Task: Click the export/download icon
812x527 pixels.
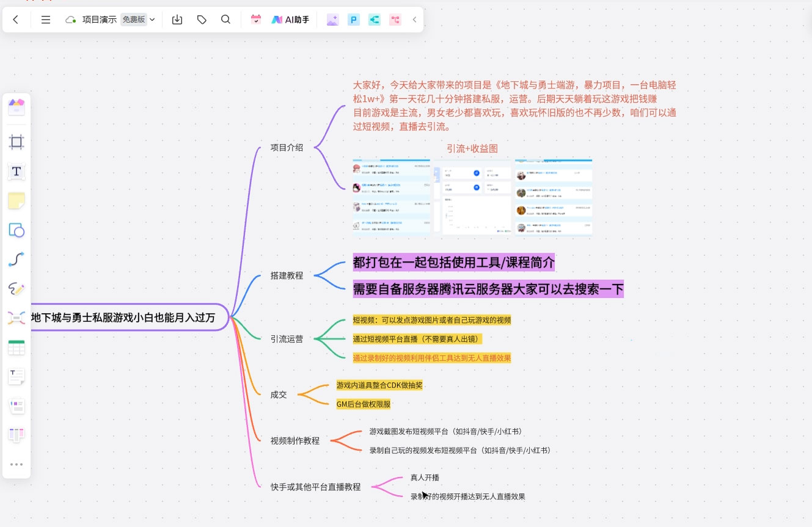Action: [177, 19]
